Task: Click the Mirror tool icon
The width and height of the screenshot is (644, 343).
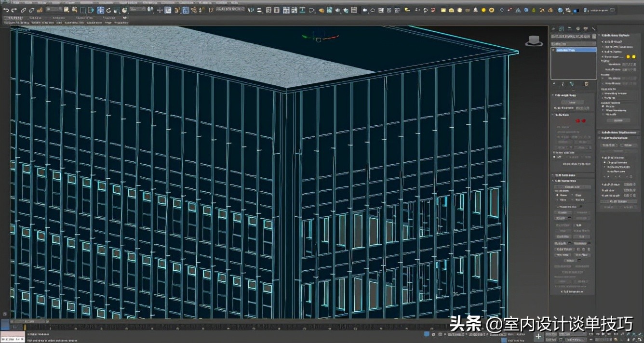Action: coord(250,10)
